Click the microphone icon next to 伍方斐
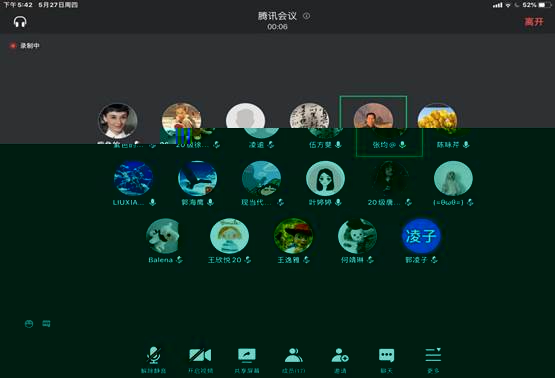 338,144
